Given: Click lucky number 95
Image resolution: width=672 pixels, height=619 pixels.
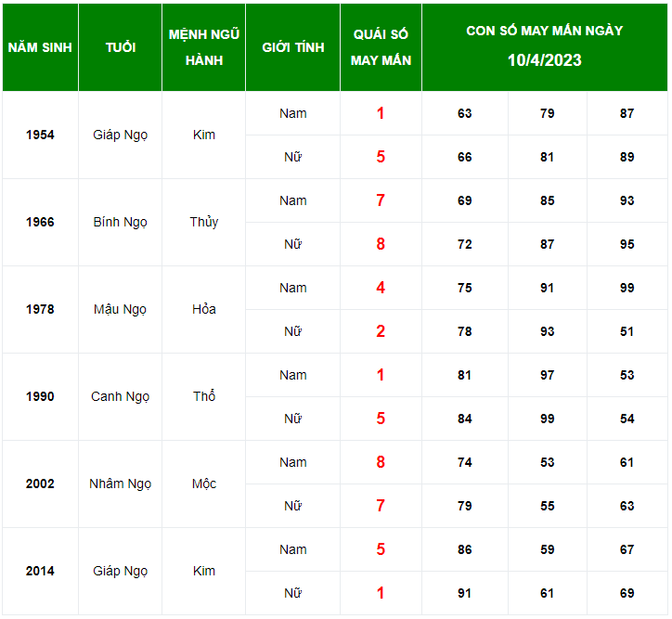Looking at the screenshot, I should tap(627, 244).
